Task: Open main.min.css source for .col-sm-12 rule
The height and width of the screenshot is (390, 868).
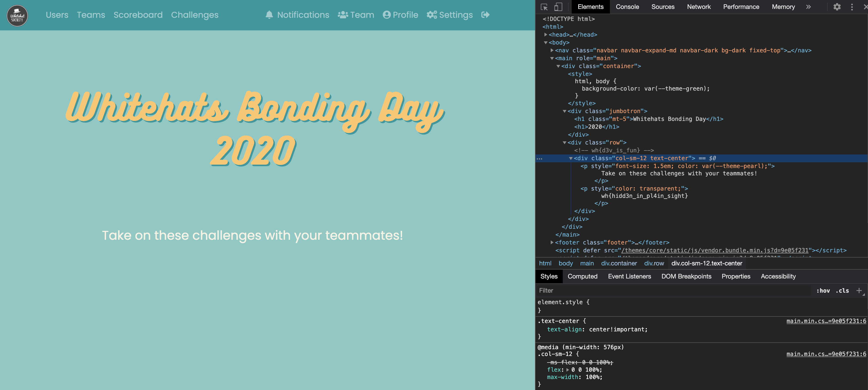Action: coord(826,354)
